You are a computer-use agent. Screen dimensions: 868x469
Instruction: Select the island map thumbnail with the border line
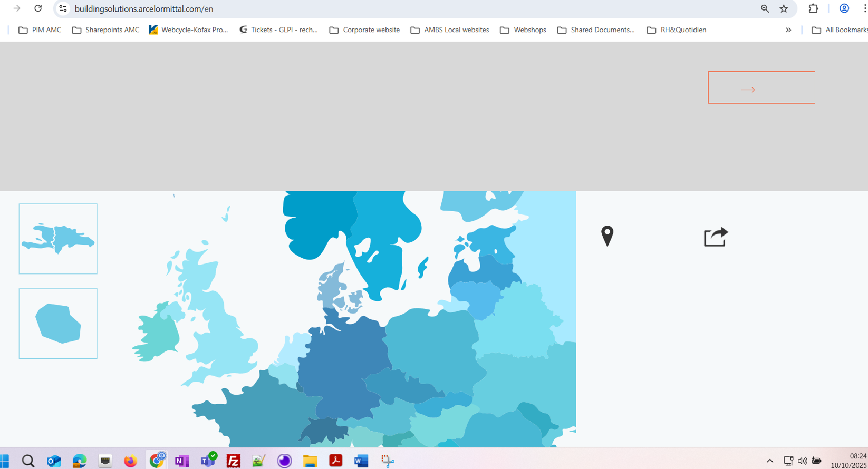58,239
